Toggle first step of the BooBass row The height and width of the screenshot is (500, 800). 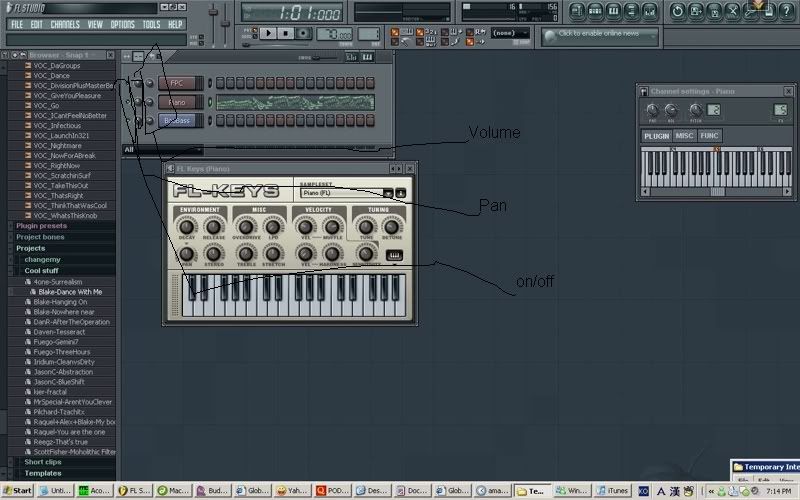click(220, 121)
